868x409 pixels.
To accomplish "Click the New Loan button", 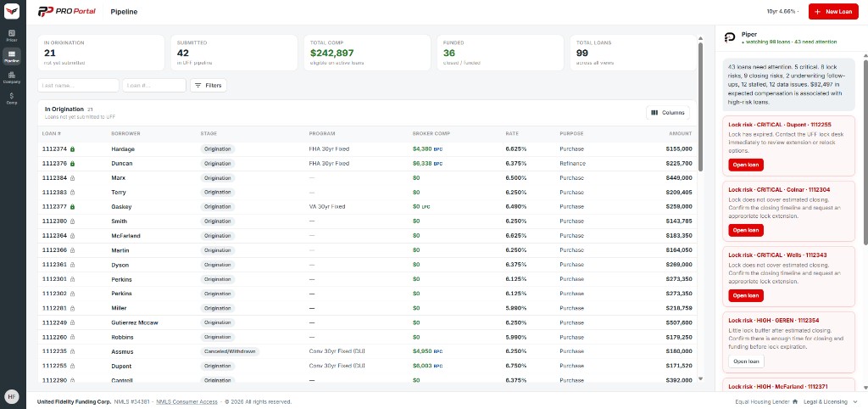I will (x=833, y=12).
